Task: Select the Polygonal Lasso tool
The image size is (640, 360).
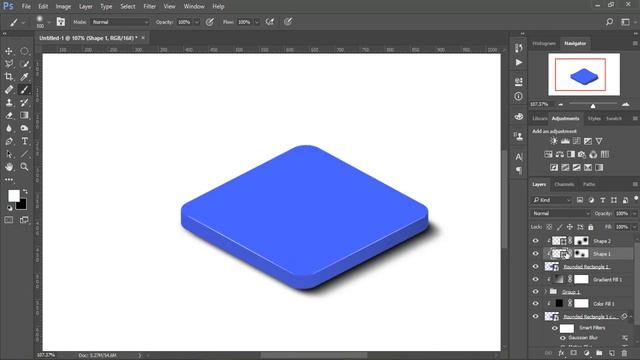Action: (x=9, y=64)
